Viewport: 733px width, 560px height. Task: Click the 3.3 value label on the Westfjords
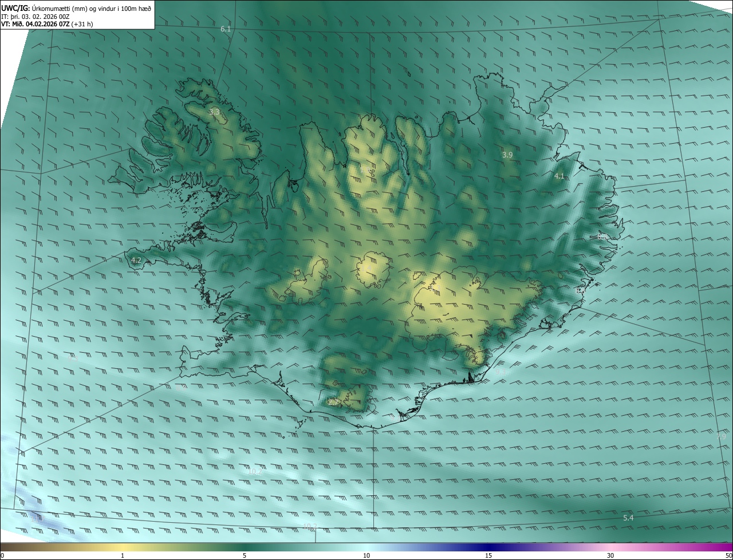point(214,112)
